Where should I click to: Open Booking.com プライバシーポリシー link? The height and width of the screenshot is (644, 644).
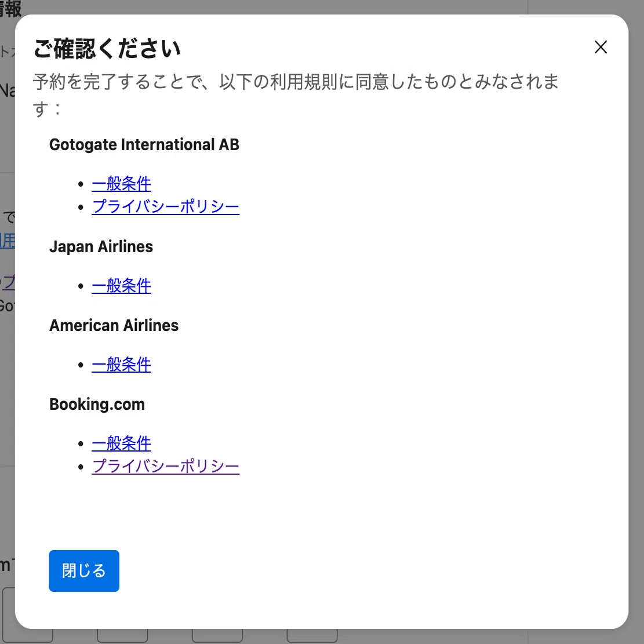pyautogui.click(x=166, y=466)
